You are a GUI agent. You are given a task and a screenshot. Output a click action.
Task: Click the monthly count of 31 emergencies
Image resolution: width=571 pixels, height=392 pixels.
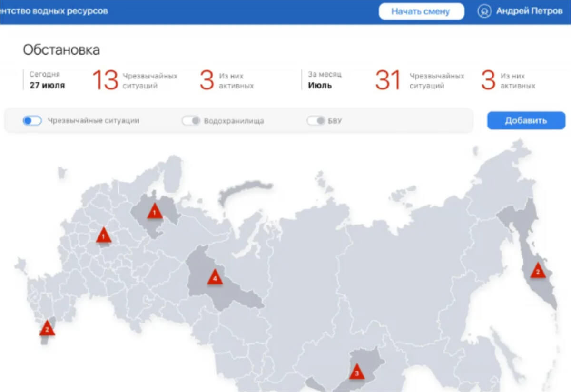coord(387,80)
